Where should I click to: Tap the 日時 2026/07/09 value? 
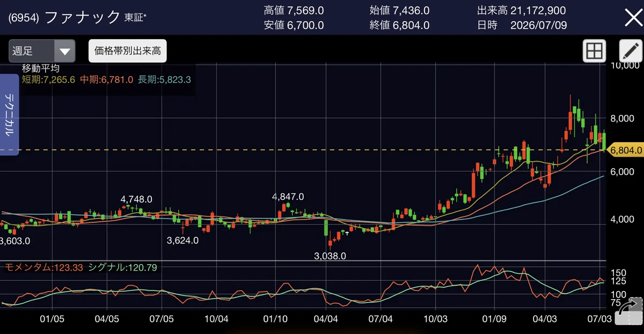(521, 25)
